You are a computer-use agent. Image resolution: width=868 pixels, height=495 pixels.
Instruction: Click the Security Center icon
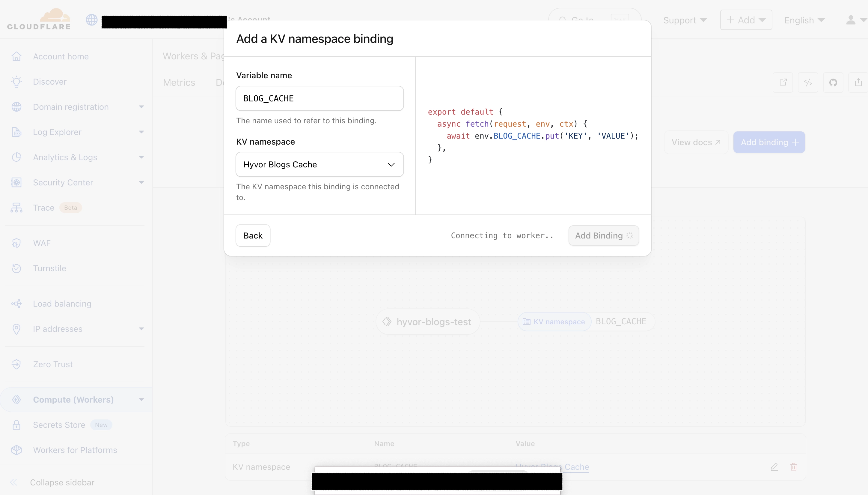(x=16, y=182)
